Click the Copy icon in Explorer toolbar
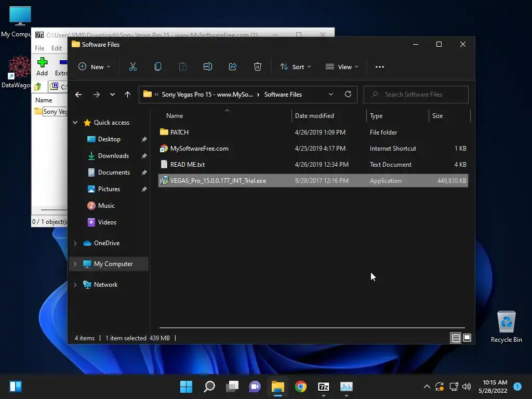The width and height of the screenshot is (532, 399). click(158, 67)
